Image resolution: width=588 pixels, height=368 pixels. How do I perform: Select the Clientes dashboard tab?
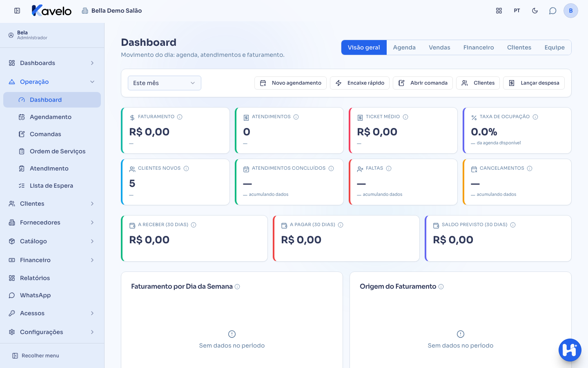click(519, 47)
